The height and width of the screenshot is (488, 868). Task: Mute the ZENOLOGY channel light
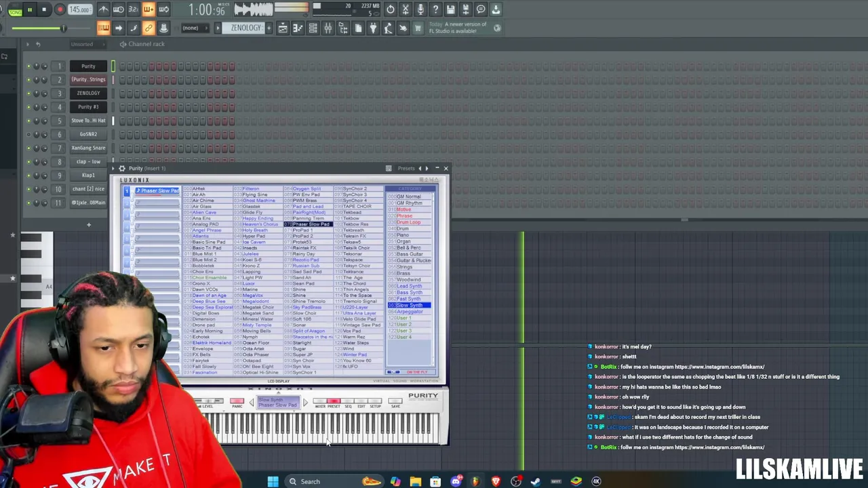(28, 94)
